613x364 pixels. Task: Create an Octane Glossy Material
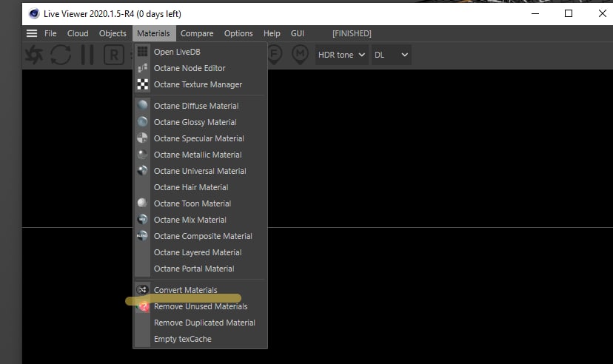(x=201, y=122)
